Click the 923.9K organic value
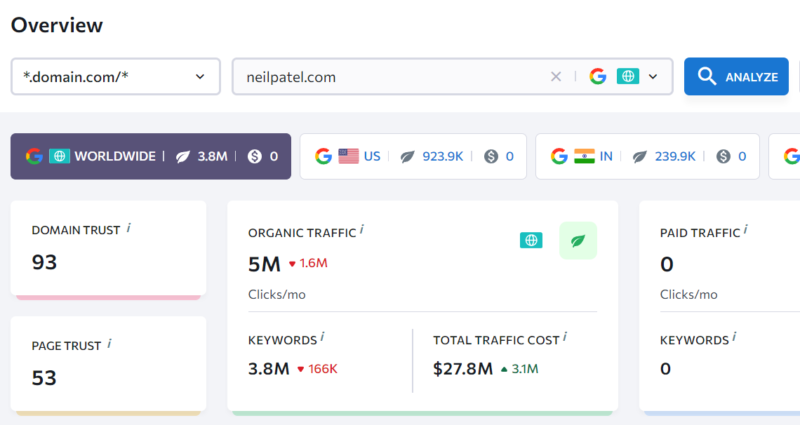800x425 pixels. (x=442, y=156)
